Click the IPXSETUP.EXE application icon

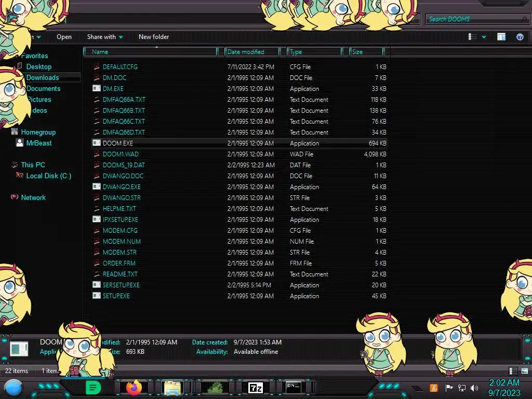tap(96, 219)
